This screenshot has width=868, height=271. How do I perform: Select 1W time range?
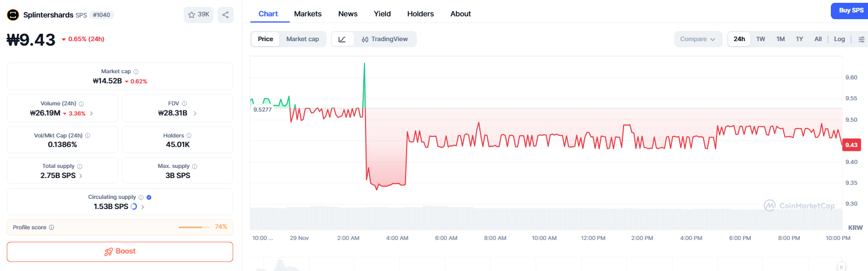(x=760, y=39)
